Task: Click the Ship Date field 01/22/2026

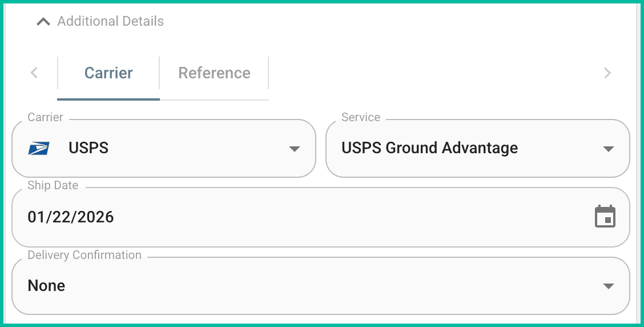Action: [x=321, y=217]
